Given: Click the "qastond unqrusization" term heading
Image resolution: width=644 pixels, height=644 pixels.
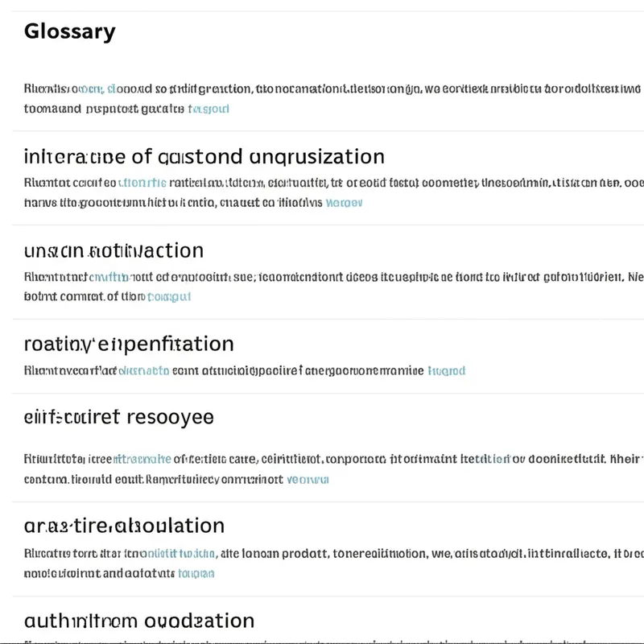Looking at the screenshot, I should point(204,155).
